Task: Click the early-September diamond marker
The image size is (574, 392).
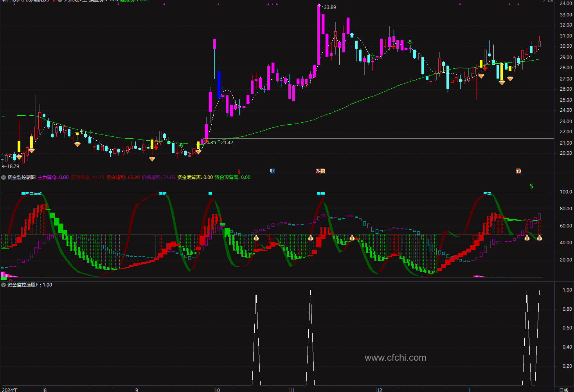Action: pyautogui.click(x=152, y=159)
